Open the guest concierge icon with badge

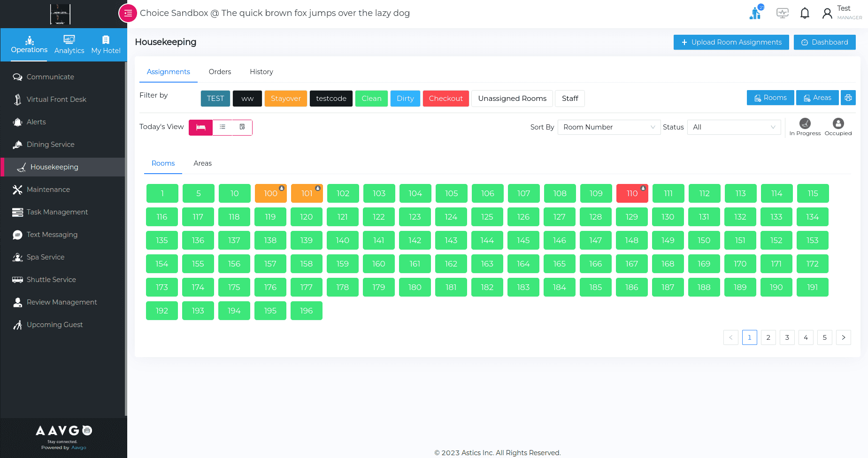coord(755,13)
